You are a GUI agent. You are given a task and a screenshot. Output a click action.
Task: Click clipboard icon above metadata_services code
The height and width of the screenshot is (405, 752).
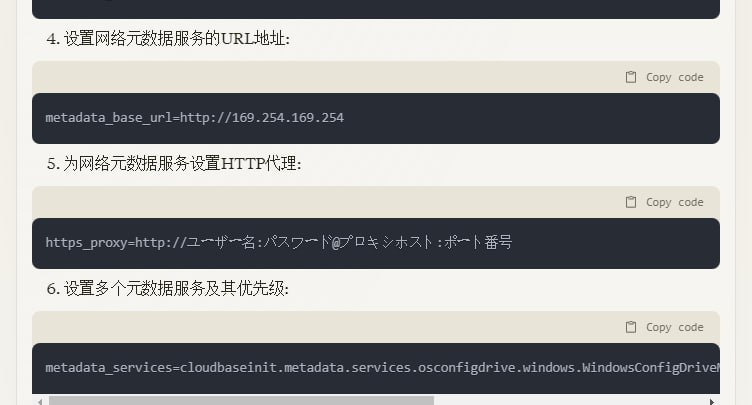631,327
